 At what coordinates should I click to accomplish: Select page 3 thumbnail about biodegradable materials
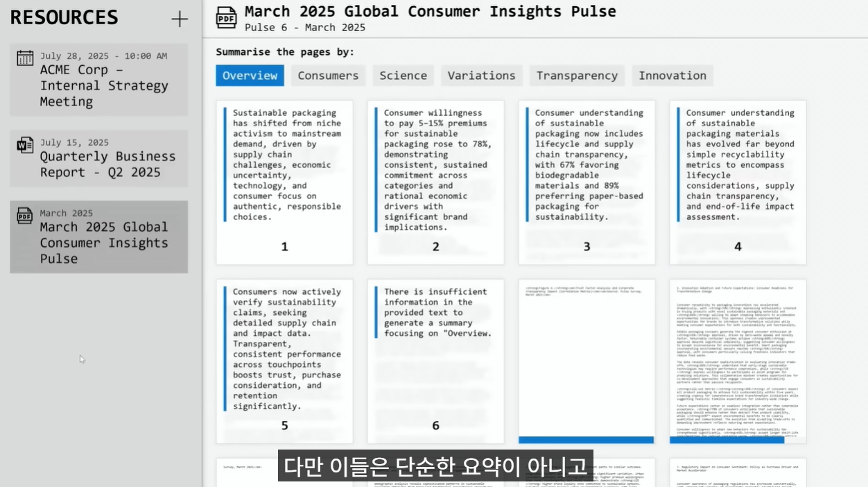(x=587, y=182)
